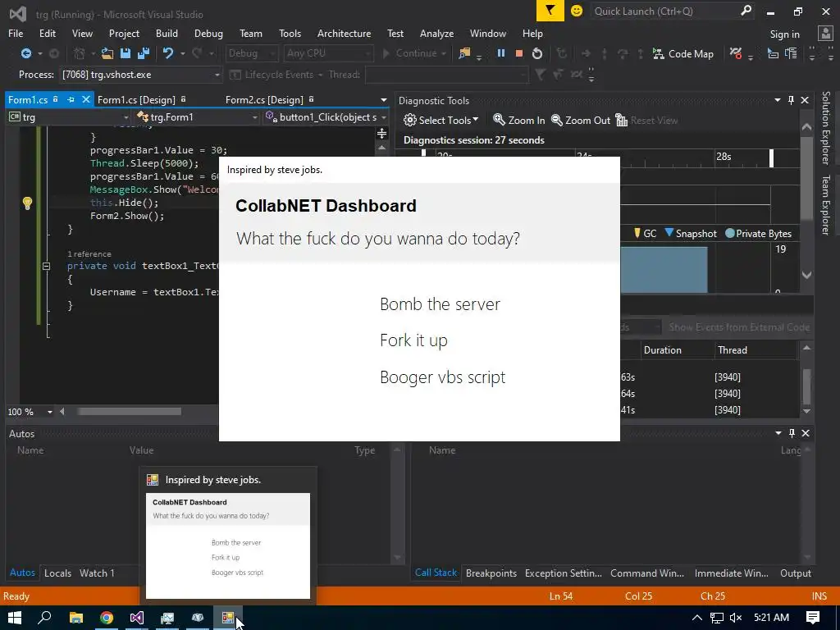Click the diagnostic timeline end marker

pyautogui.click(x=771, y=157)
